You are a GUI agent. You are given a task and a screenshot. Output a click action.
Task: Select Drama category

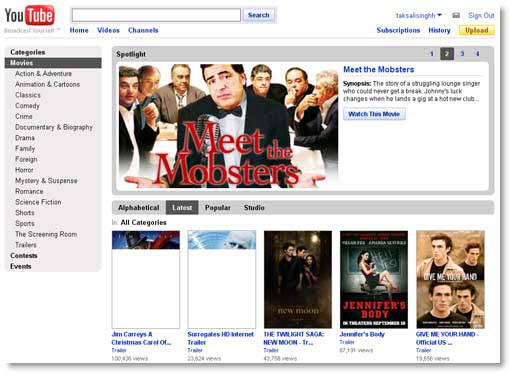pyautogui.click(x=25, y=138)
